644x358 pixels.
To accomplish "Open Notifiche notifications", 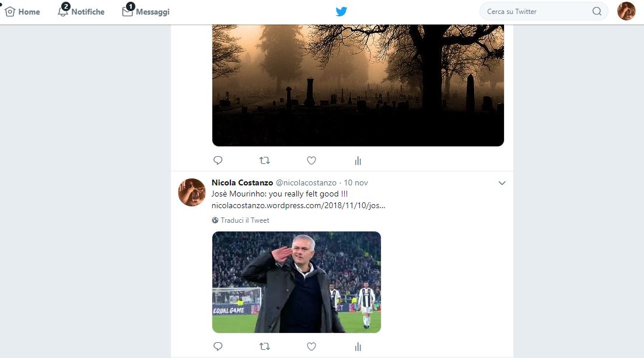I will point(82,12).
